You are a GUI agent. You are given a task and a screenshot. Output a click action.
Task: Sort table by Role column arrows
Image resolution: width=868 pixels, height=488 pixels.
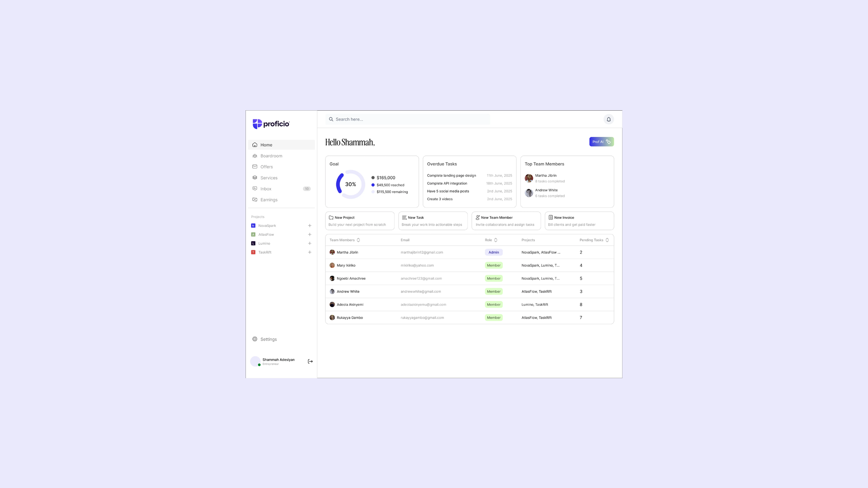tap(496, 240)
